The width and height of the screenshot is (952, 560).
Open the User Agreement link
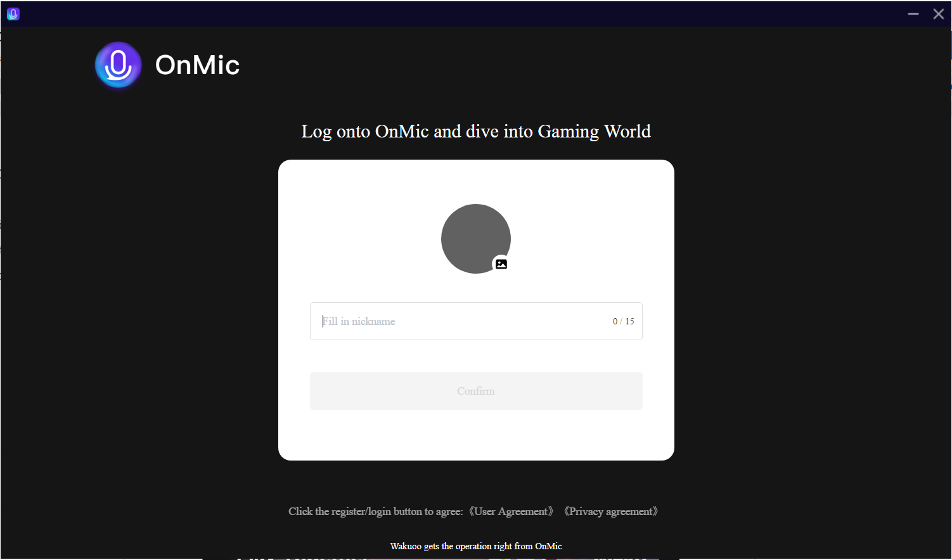click(x=511, y=511)
